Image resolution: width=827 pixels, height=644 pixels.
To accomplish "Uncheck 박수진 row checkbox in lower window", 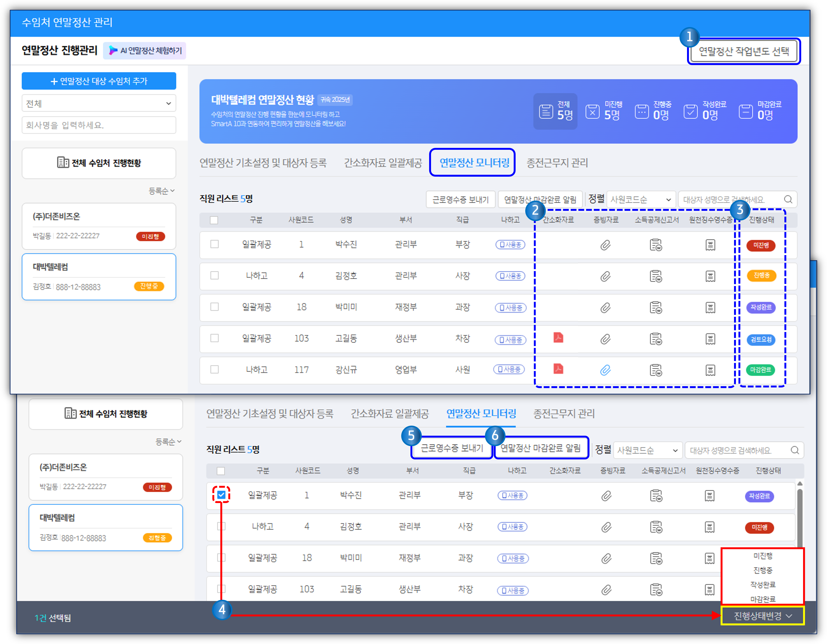I will point(222,494).
